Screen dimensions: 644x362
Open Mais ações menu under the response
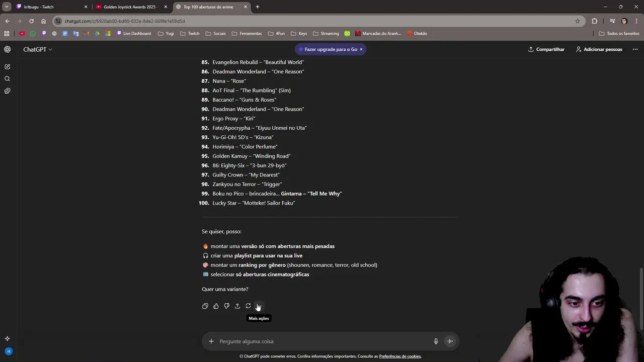pos(259,306)
